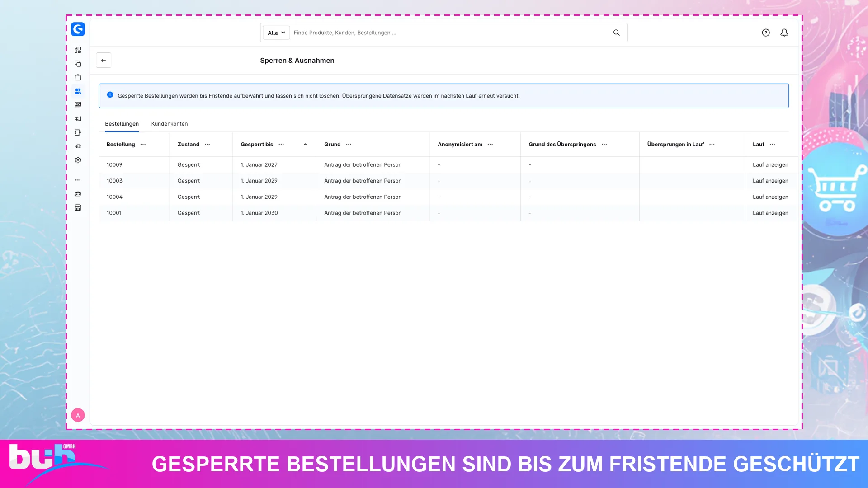Viewport: 868px width, 488px height.
Task: Toggle sort arrow on Gesperrt bis
Action: click(305, 145)
